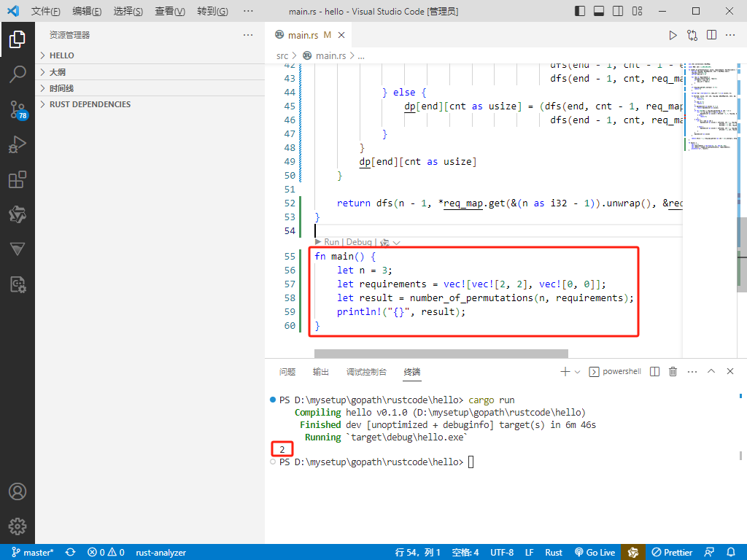Screen dimensions: 747x560
Task: Open the 转到(G) menu
Action: 212,11
